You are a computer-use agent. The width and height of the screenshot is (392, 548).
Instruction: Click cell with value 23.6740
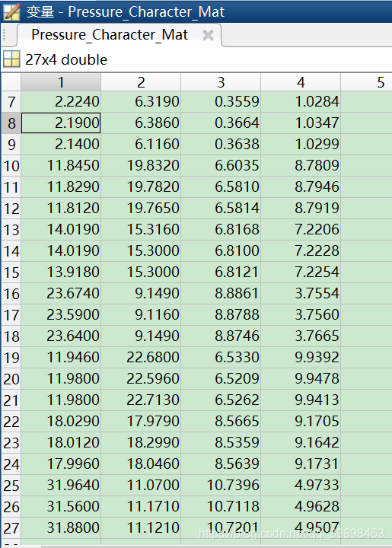point(61,294)
